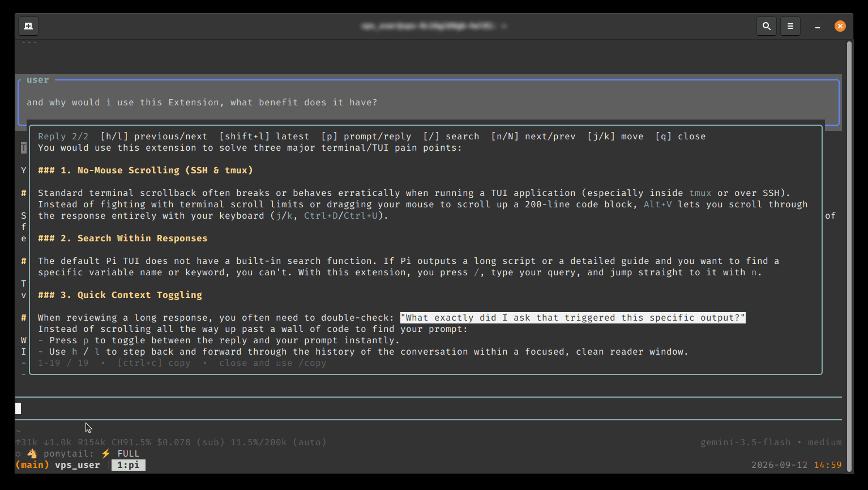Click the terminal search magnifier icon
This screenshot has width=868, height=490.
pyautogui.click(x=767, y=26)
